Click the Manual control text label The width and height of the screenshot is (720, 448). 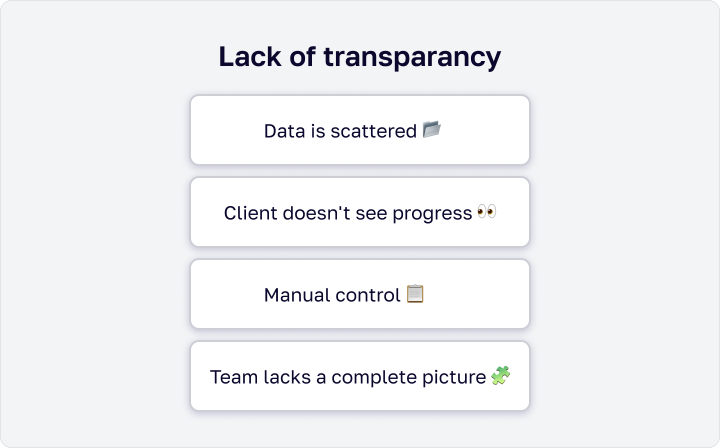point(332,295)
